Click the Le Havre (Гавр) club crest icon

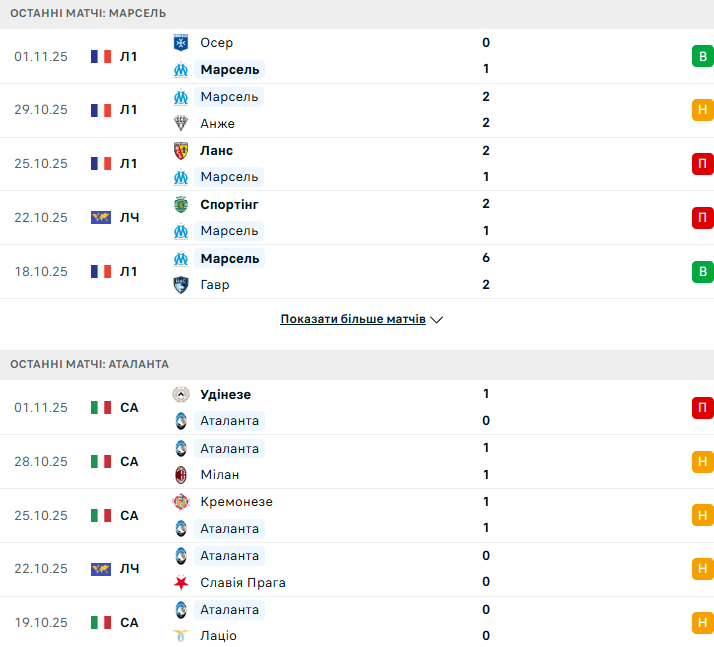pos(181,284)
